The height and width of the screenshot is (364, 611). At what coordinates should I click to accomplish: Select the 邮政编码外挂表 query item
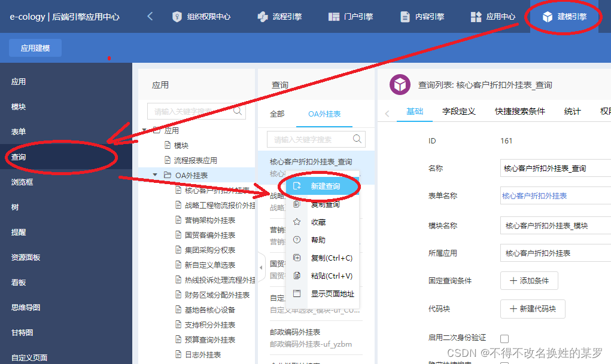pyautogui.click(x=315, y=338)
